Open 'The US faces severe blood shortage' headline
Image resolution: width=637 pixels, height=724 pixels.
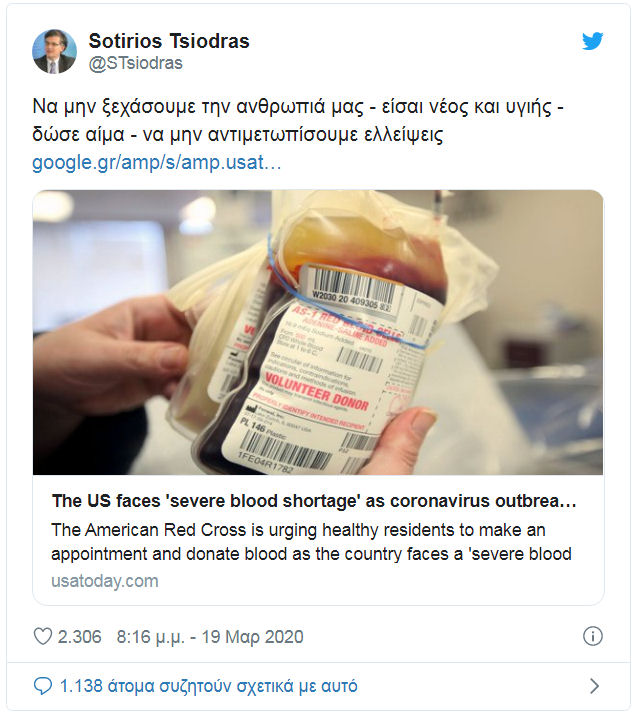(313, 501)
